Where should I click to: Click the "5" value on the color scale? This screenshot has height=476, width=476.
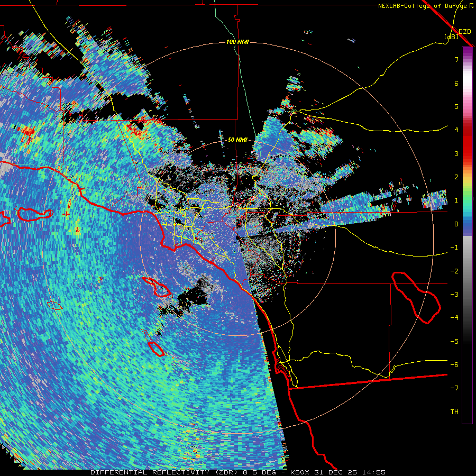click(456, 106)
